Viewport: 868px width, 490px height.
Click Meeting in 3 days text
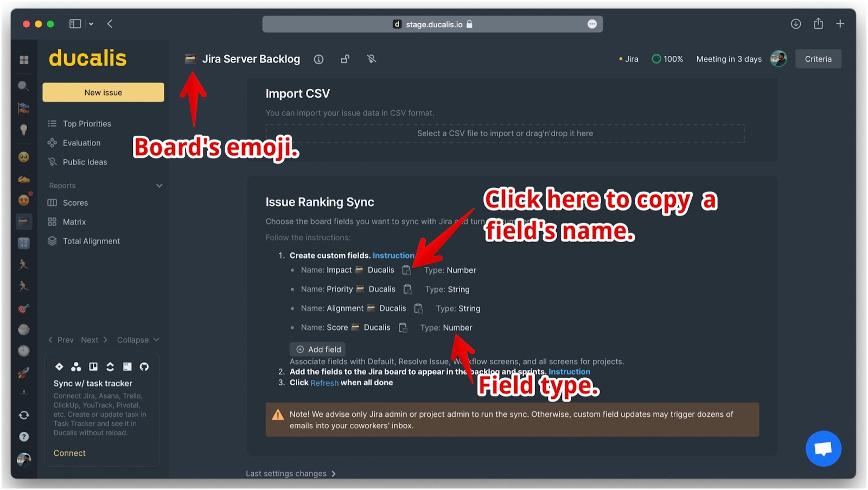(729, 59)
